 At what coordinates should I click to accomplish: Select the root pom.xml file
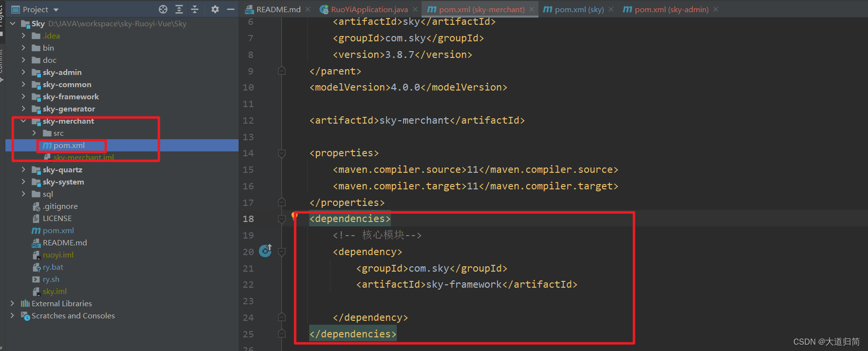pyautogui.click(x=58, y=230)
